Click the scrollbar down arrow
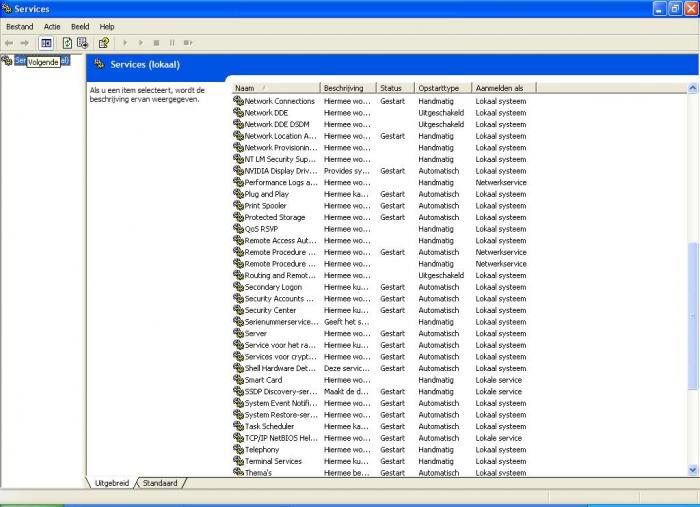This screenshot has height=507, width=700. [692, 470]
